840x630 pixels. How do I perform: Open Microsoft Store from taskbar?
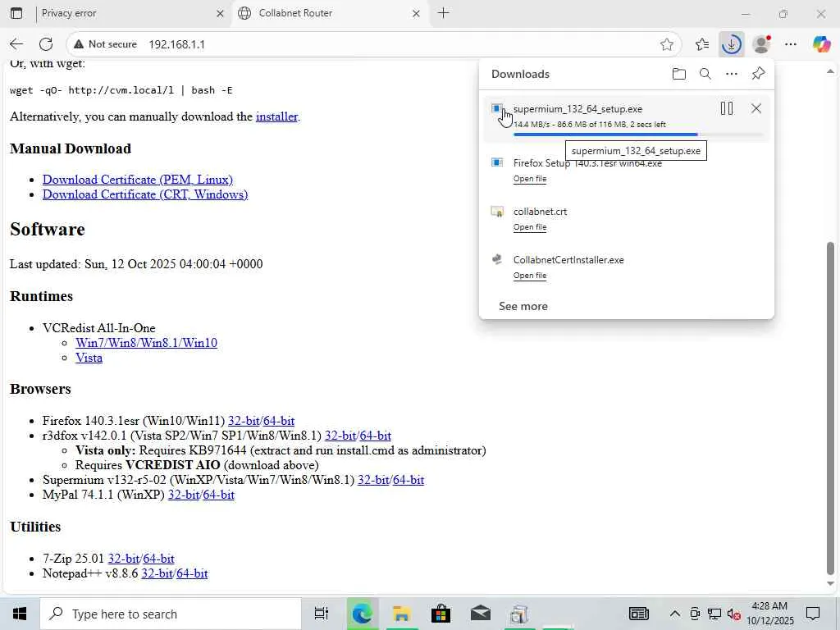point(441,614)
